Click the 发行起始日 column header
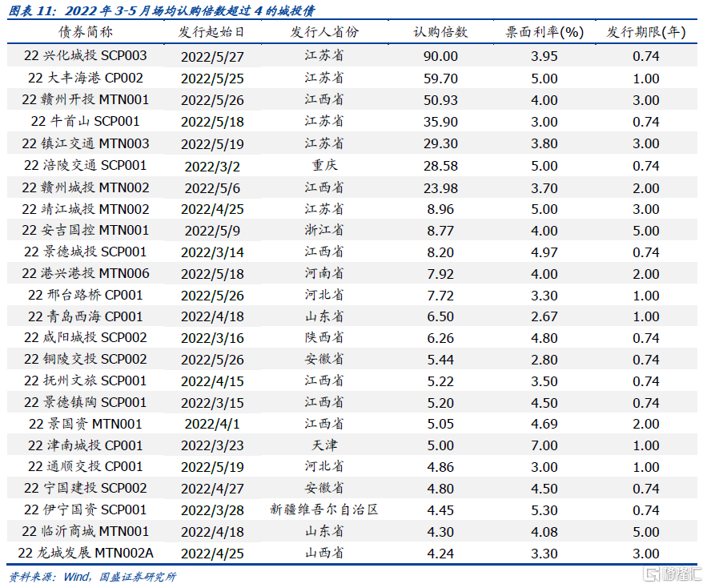 (x=211, y=32)
